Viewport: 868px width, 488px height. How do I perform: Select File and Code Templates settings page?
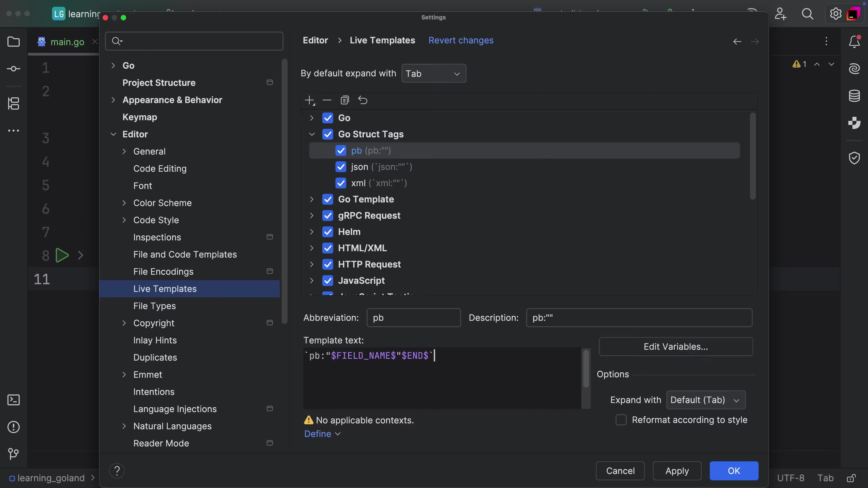click(x=185, y=254)
